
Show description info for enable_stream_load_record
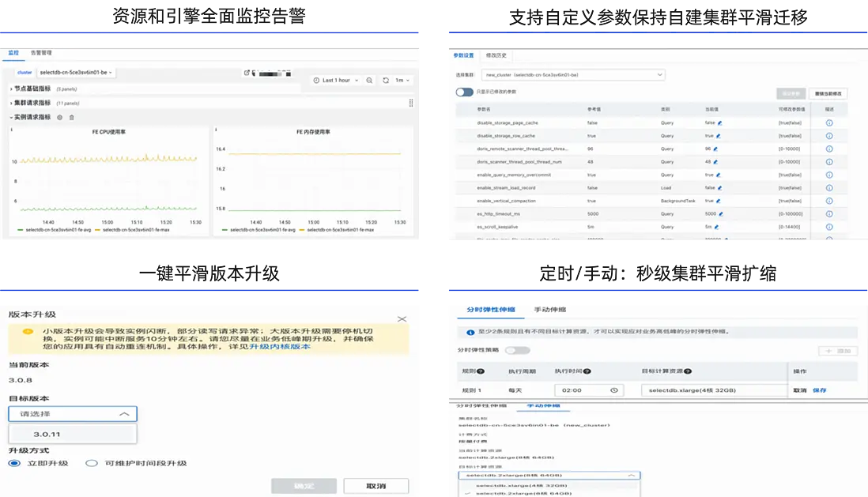[829, 188]
